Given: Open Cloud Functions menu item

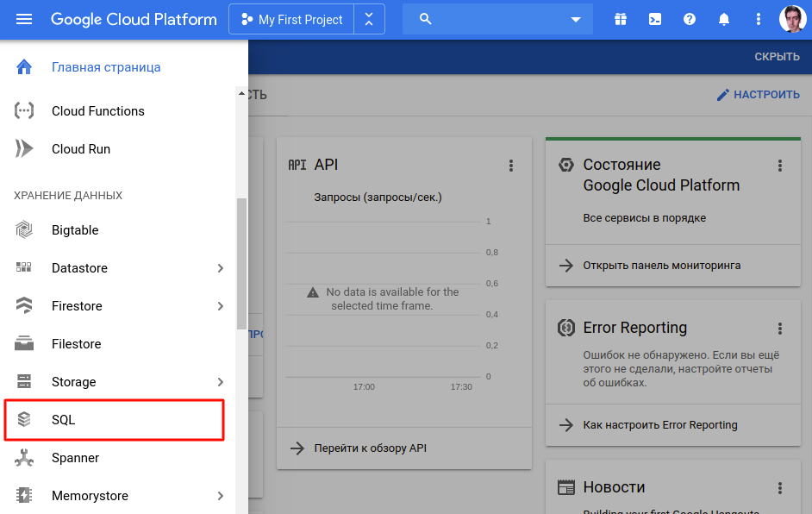Looking at the screenshot, I should coord(98,111).
